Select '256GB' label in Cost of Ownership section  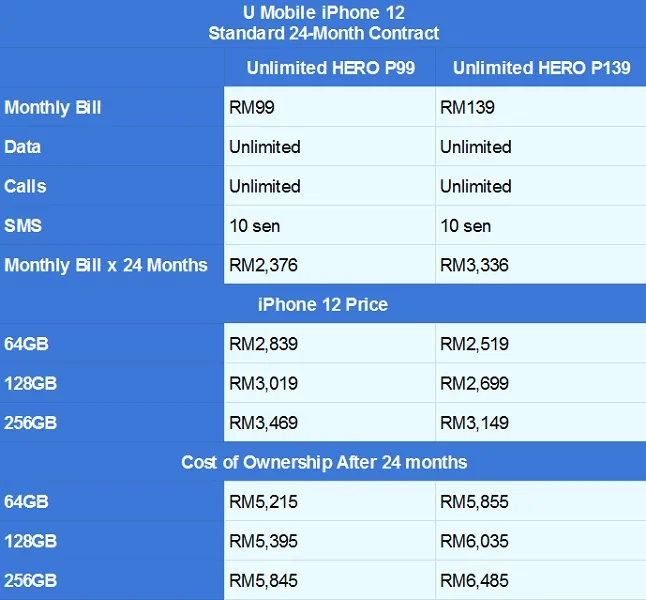(x=30, y=581)
